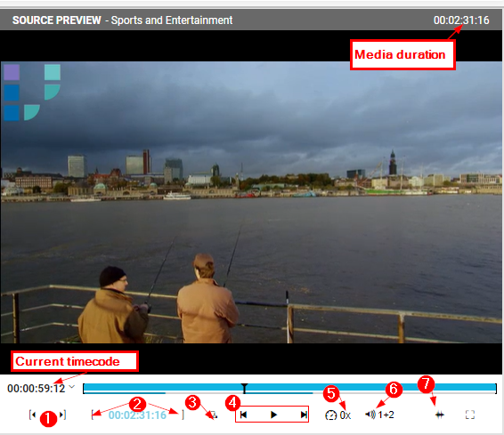Play the source preview video
Viewport: 504px width, 435px height.
pyautogui.click(x=273, y=415)
